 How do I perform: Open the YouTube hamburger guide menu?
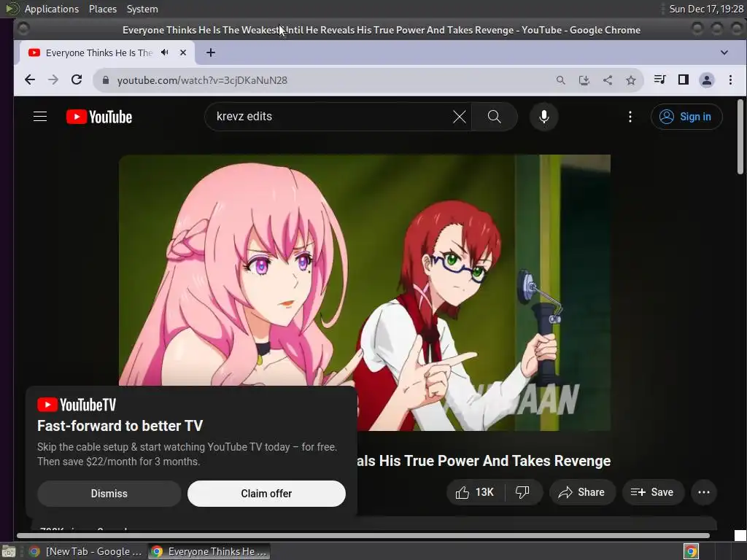tap(40, 117)
